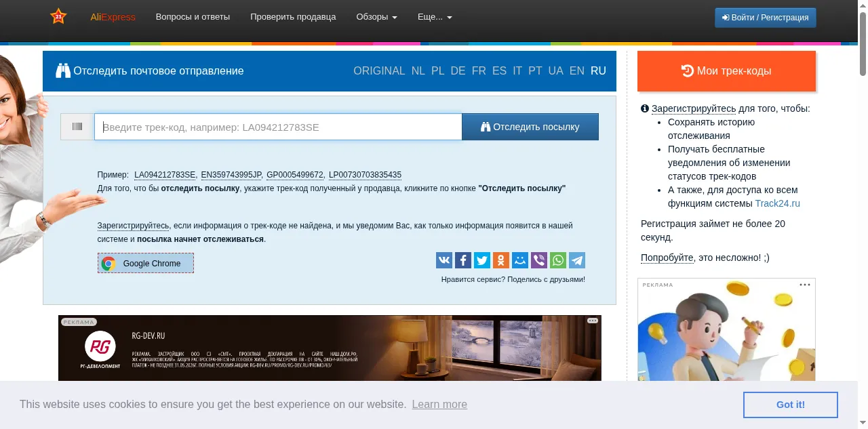Share via Viber icon

point(539,260)
